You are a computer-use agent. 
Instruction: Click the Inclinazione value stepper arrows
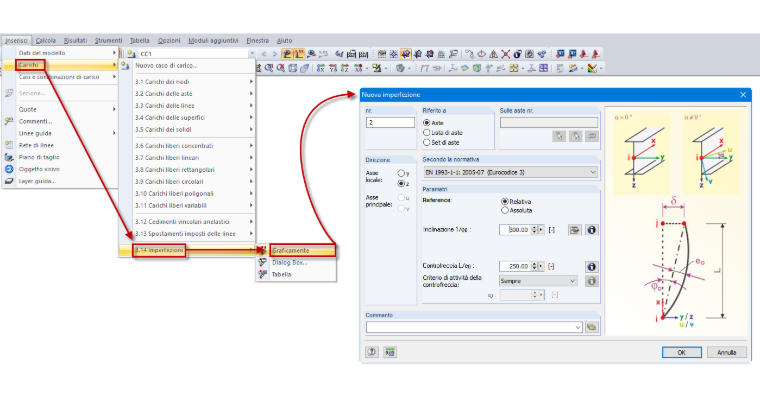534,230
